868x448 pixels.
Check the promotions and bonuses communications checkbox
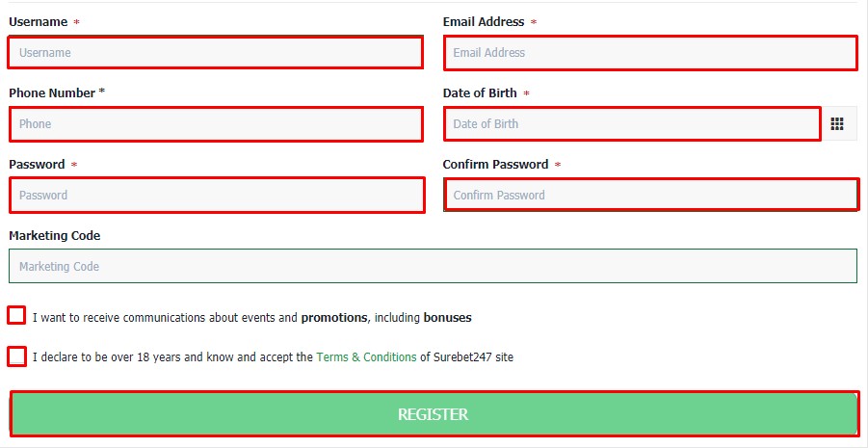pos(16,316)
